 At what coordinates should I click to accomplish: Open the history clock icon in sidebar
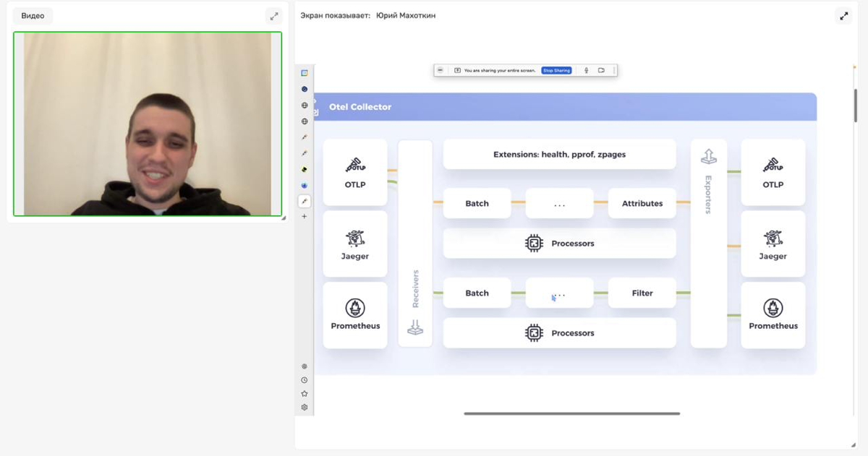click(x=305, y=380)
